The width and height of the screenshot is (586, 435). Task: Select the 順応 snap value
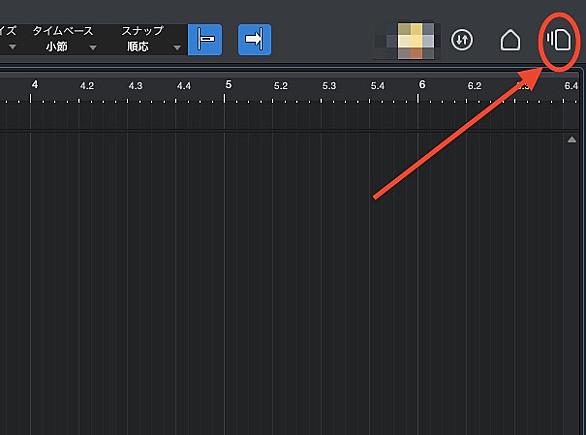(138, 47)
